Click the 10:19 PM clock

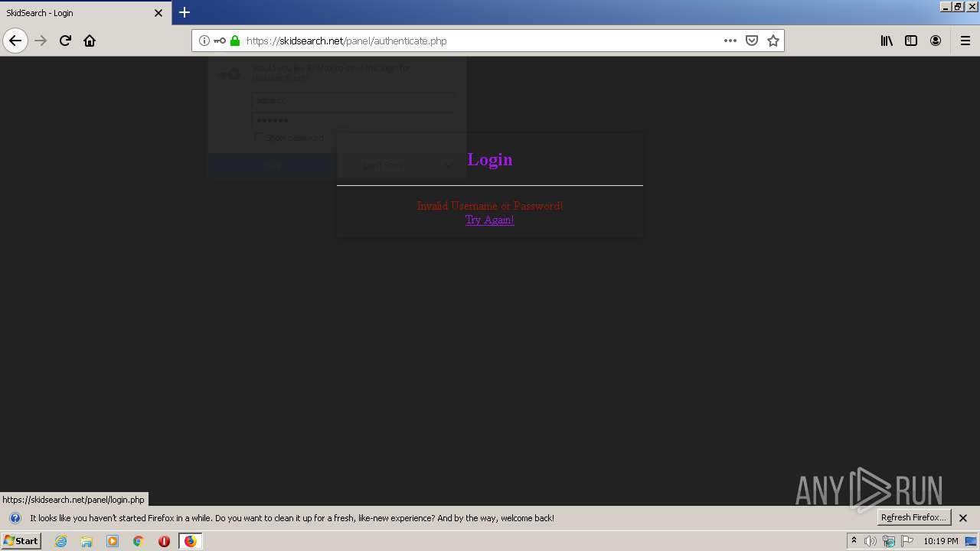tap(940, 541)
